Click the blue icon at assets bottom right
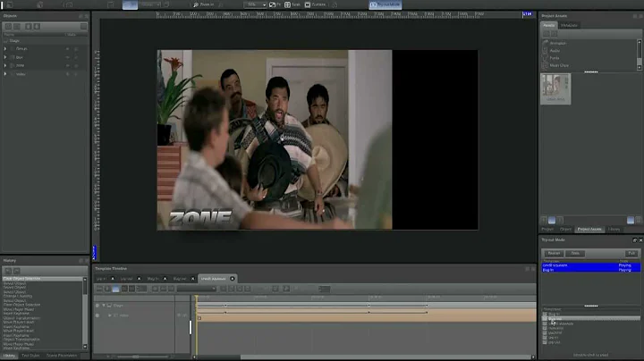Image resolution: width=644 pixels, height=361 pixels. (631, 221)
